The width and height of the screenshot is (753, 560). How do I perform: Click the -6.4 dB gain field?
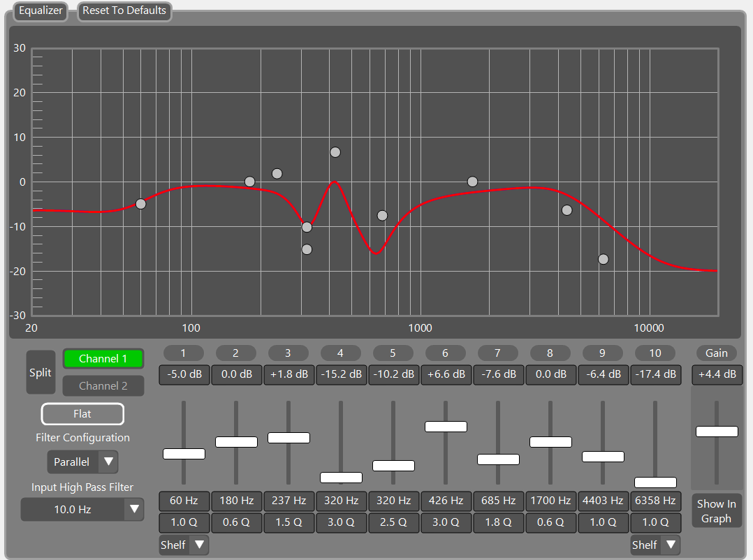[604, 374]
